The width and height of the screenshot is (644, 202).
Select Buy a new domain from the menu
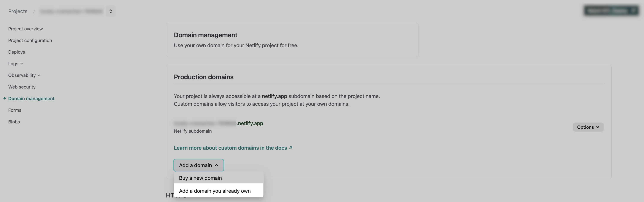[x=200, y=178]
